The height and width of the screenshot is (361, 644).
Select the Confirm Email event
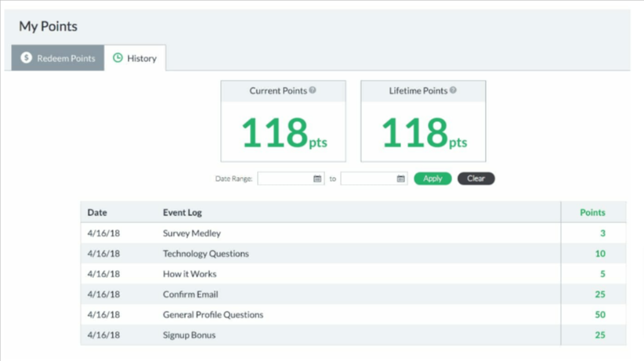[190, 294]
